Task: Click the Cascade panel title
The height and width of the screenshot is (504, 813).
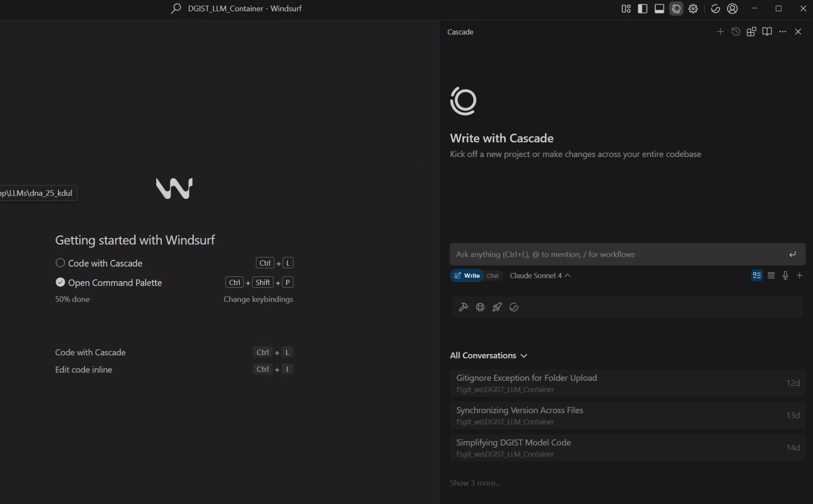Action: (x=460, y=32)
